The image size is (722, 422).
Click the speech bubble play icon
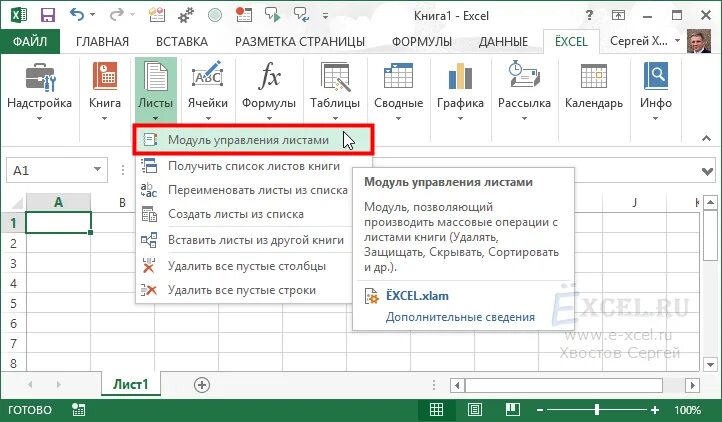(272, 15)
